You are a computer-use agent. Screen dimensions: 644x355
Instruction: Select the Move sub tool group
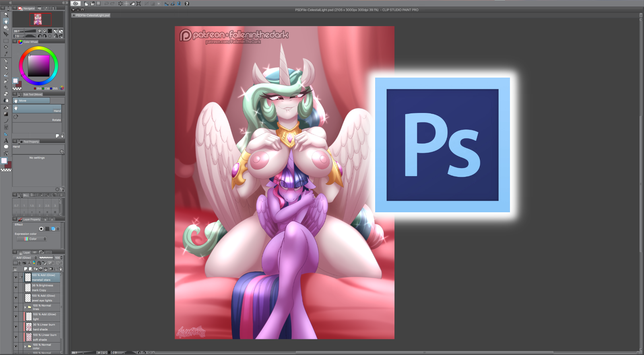(31, 101)
